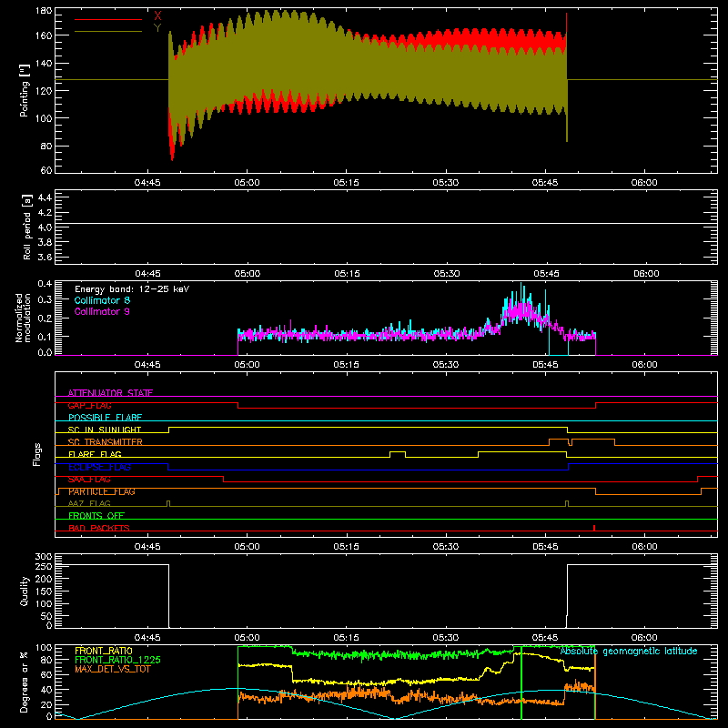Click the olive 'A4Z_FLAG' label

coord(89,503)
